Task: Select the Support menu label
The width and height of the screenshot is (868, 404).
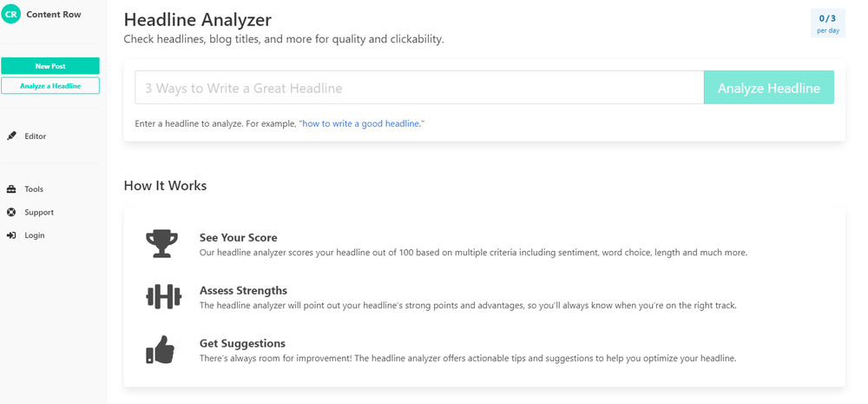Action: (x=39, y=212)
